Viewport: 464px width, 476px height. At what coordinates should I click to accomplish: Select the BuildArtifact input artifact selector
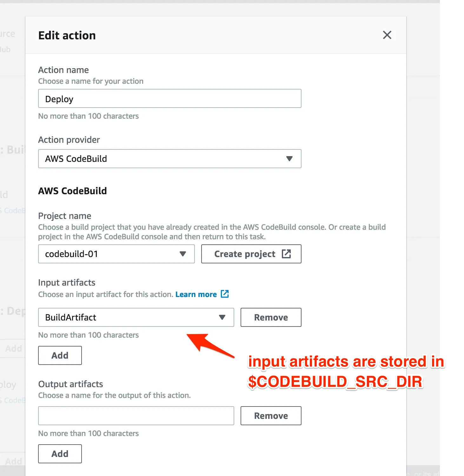click(x=136, y=317)
